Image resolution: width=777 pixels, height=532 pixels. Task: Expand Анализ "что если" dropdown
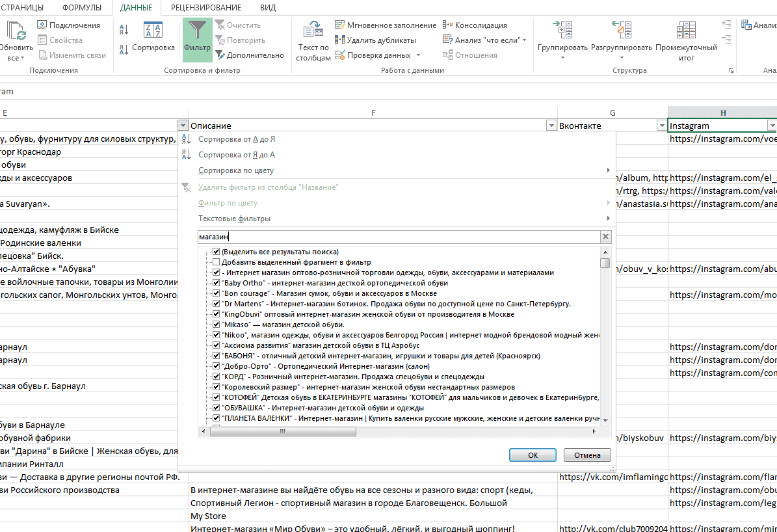click(x=524, y=40)
